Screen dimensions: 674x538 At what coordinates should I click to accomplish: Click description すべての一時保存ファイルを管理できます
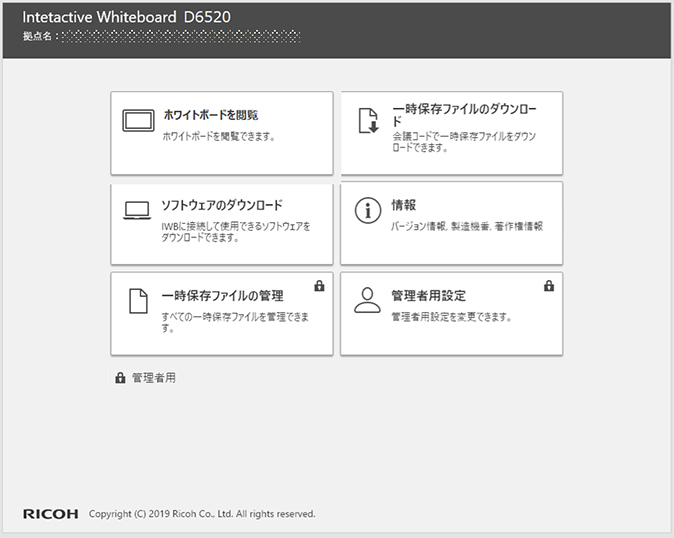coord(235,323)
